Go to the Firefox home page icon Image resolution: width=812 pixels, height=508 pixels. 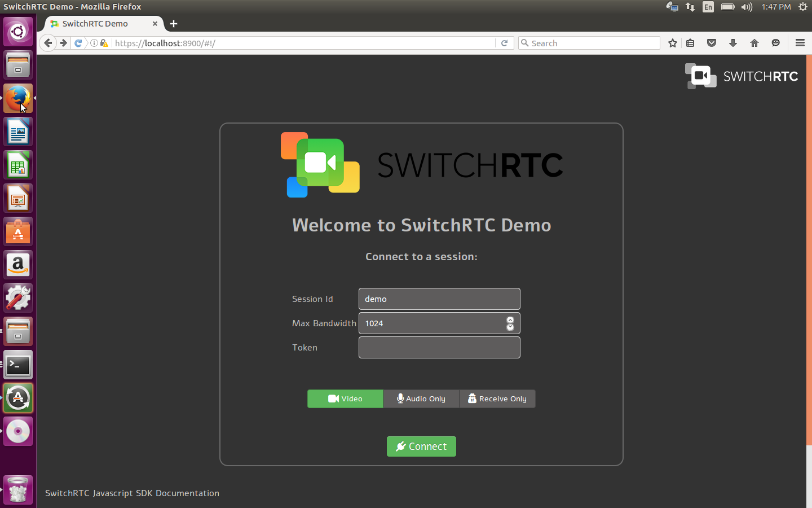tap(754, 43)
